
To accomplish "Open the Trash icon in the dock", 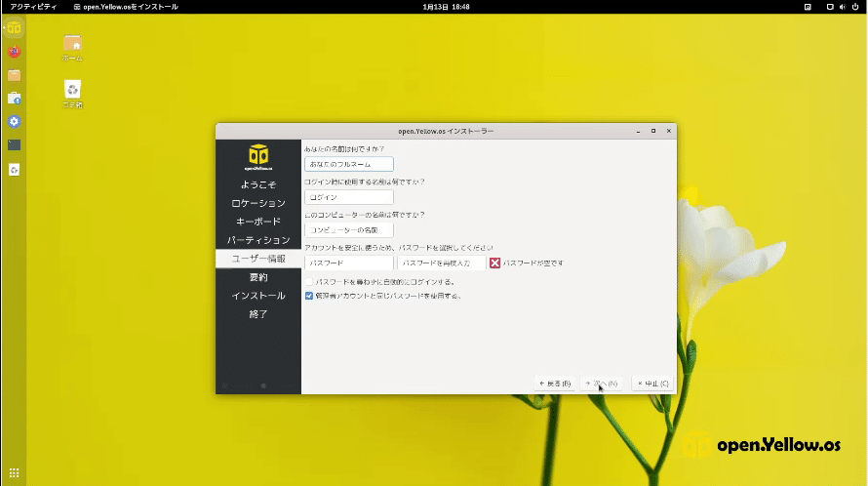I will (x=14, y=170).
